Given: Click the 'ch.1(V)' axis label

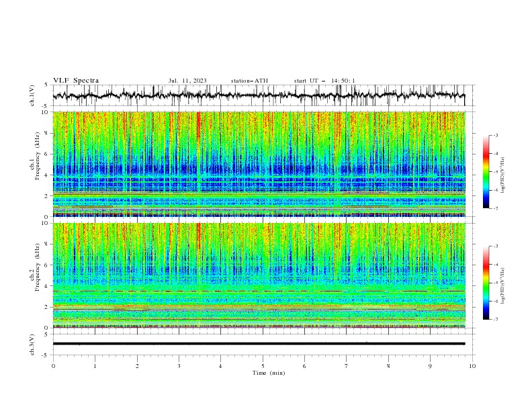Looking at the screenshot, I should pyautogui.click(x=32, y=95).
